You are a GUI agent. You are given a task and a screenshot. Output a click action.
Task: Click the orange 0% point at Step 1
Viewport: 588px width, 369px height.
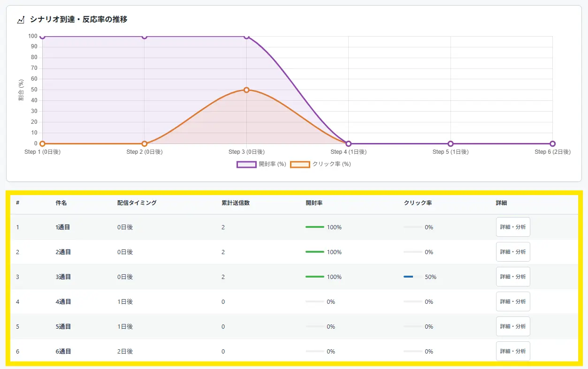pos(43,143)
